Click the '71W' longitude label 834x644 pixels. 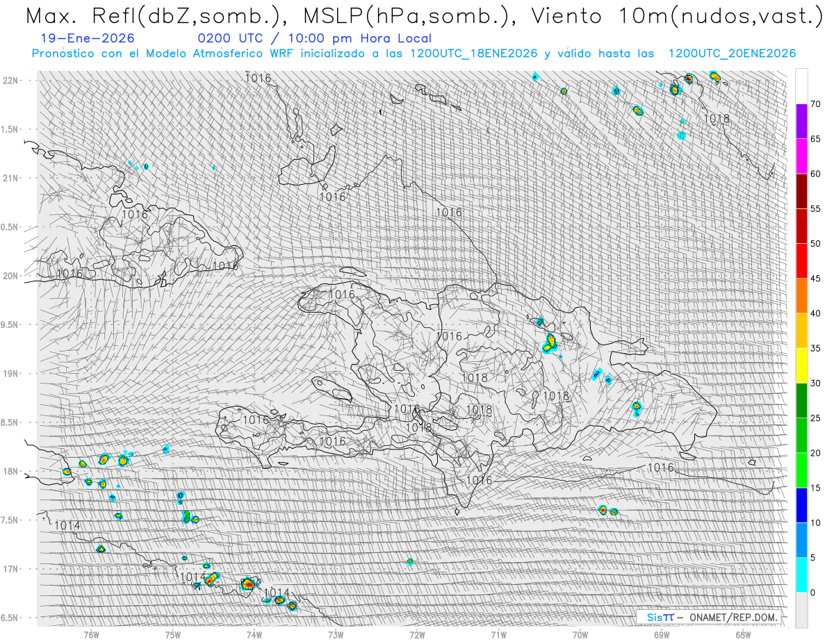pyautogui.click(x=498, y=634)
